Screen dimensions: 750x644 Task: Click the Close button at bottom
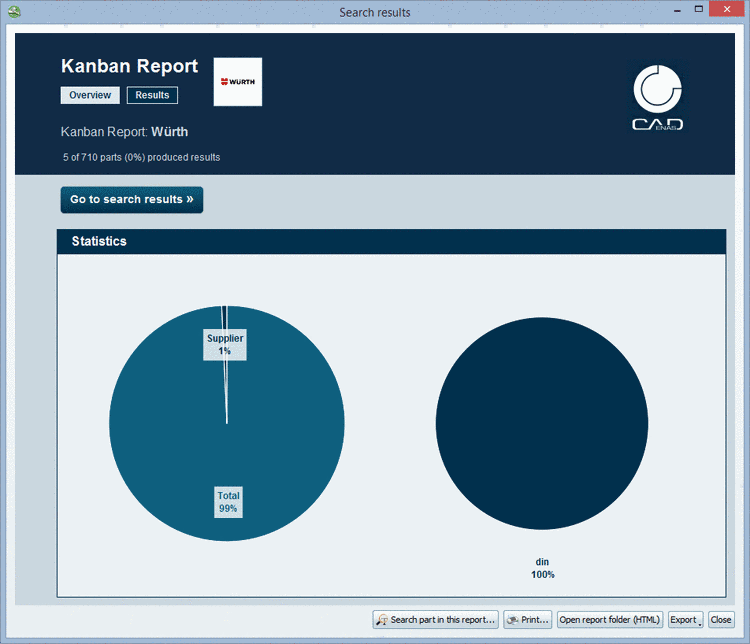click(721, 620)
